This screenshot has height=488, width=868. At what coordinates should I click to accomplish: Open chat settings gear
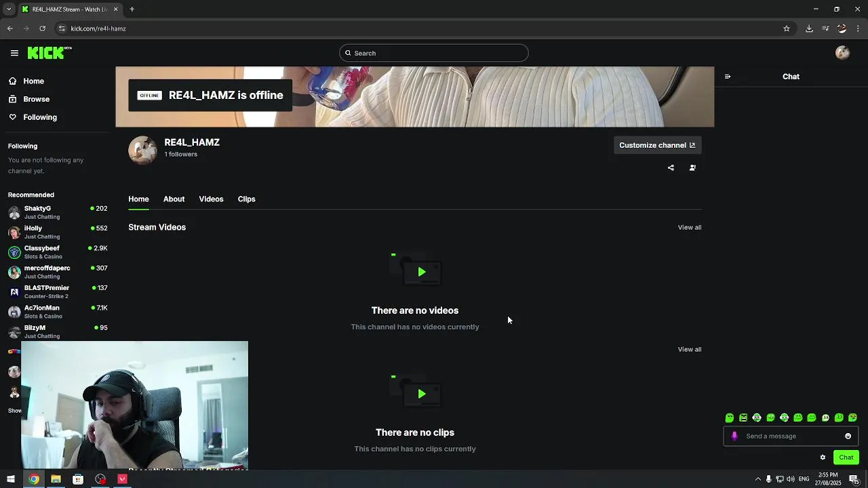point(823,457)
